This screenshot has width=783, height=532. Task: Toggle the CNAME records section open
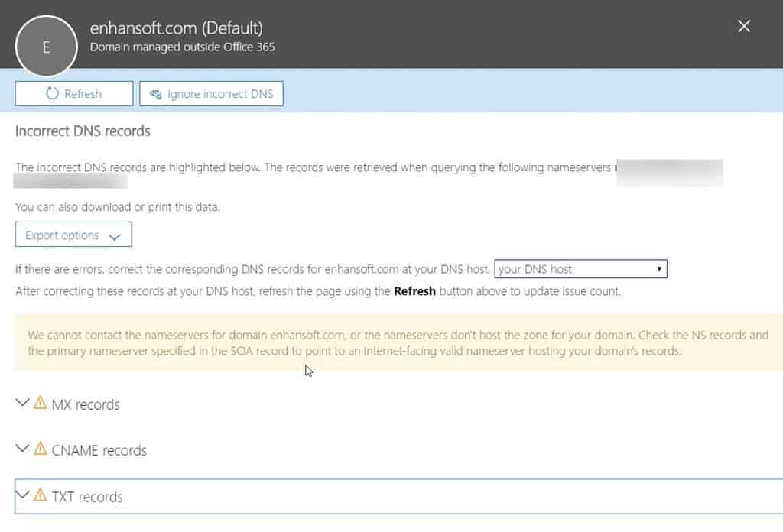coord(22,450)
